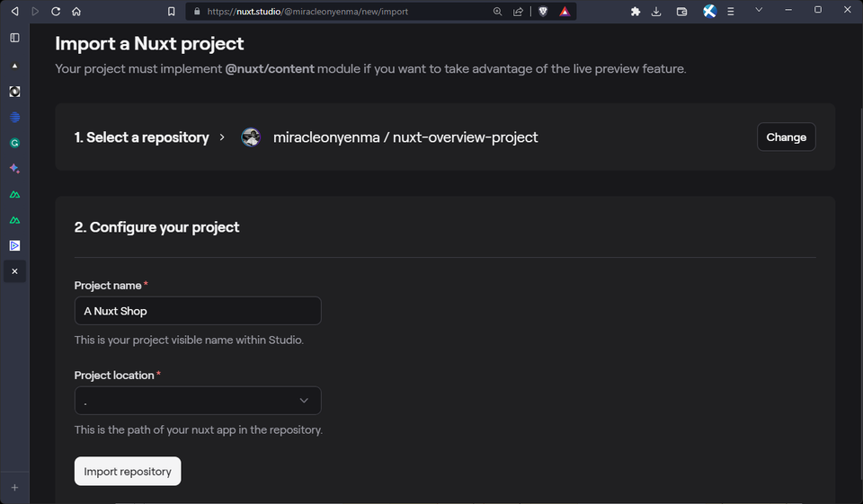The image size is (863, 504).
Task: Click the 'Project name' label
Action: pos(108,286)
